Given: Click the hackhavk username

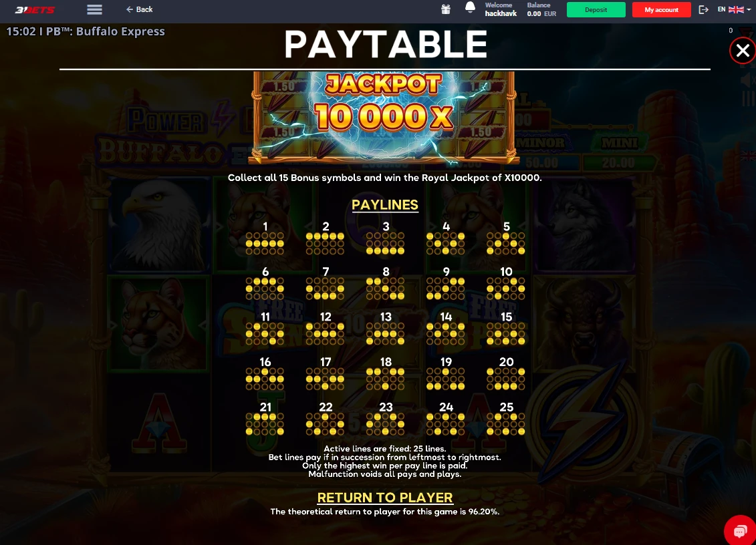Looking at the screenshot, I should coord(501,13).
